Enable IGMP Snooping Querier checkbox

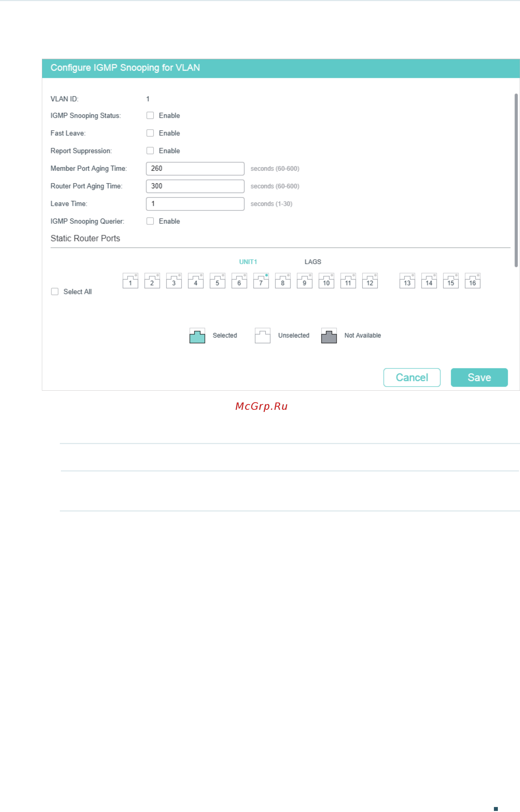pyautogui.click(x=150, y=221)
